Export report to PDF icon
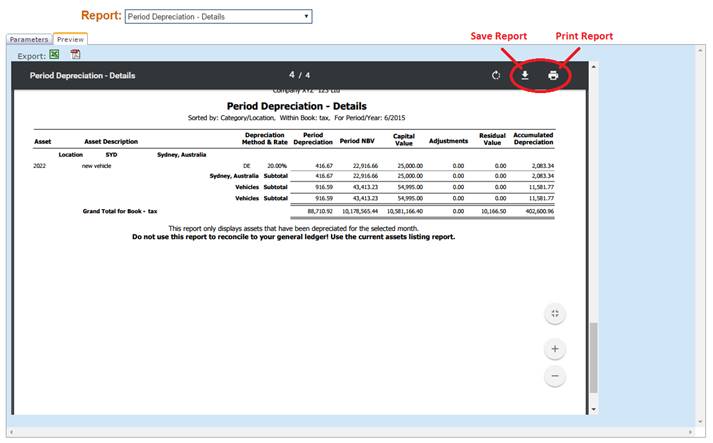Screen dimensions: 713x443 tap(75, 55)
